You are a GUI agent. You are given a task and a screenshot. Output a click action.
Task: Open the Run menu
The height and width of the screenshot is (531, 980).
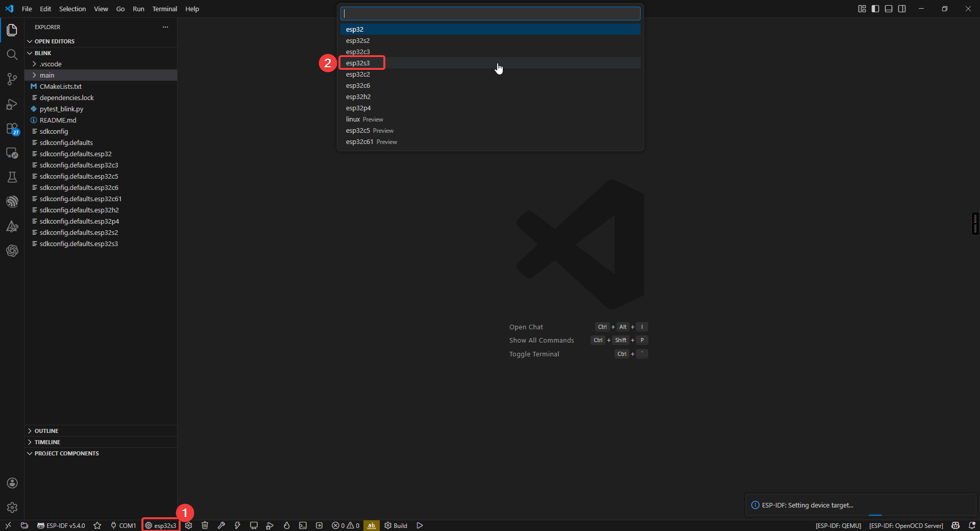pos(138,9)
